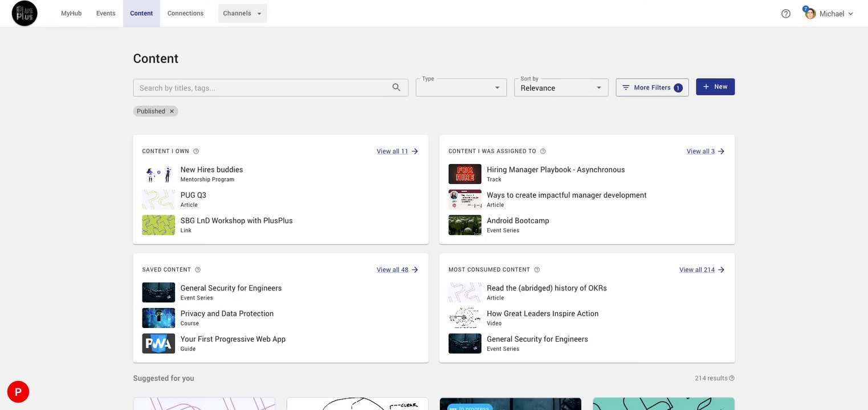868x410 pixels.
Task: Click info icon beside Saved Content
Action: pyautogui.click(x=198, y=270)
